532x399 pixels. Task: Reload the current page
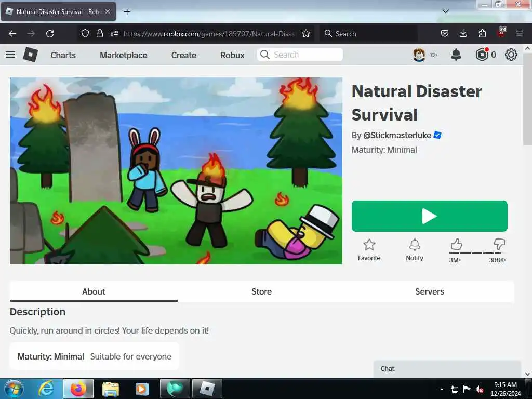click(50, 34)
